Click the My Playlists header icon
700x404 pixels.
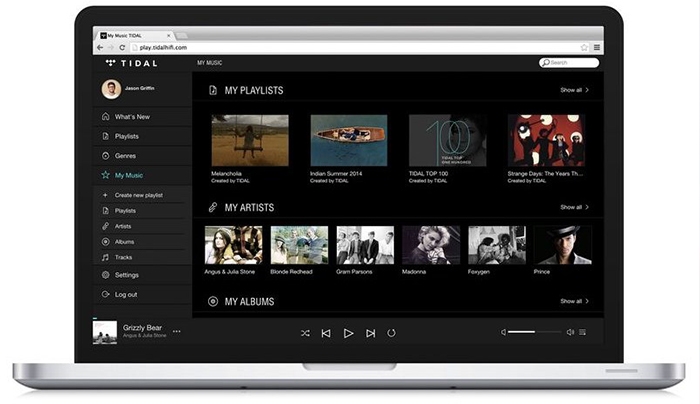point(213,90)
